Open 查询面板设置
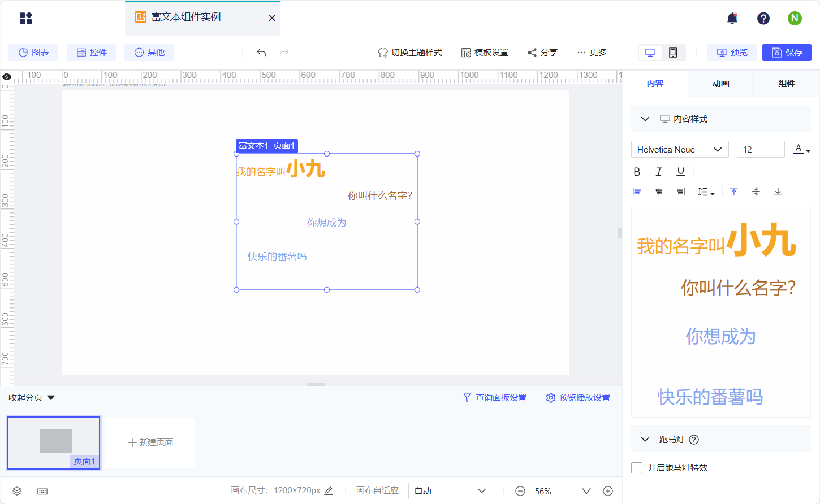 [495, 398]
